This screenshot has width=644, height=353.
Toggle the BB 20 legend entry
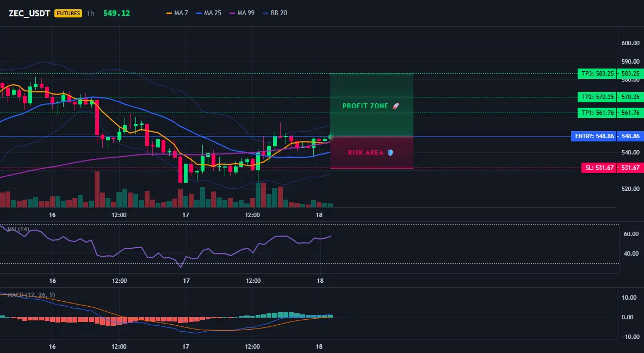coord(275,13)
